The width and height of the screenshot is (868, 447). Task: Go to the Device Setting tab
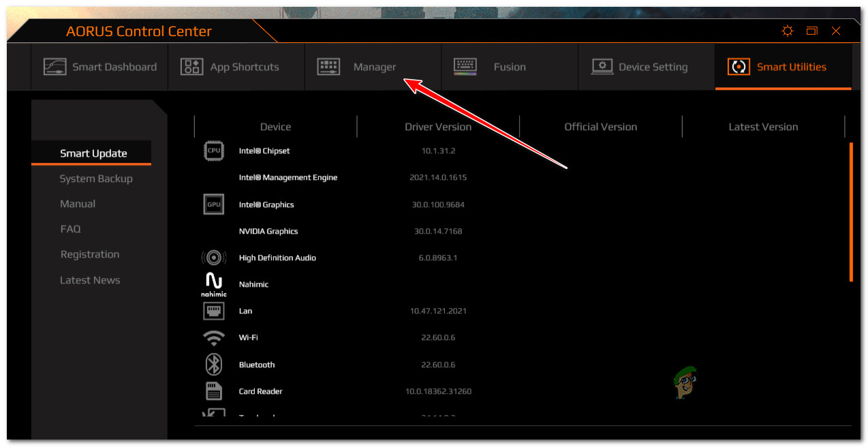point(647,67)
